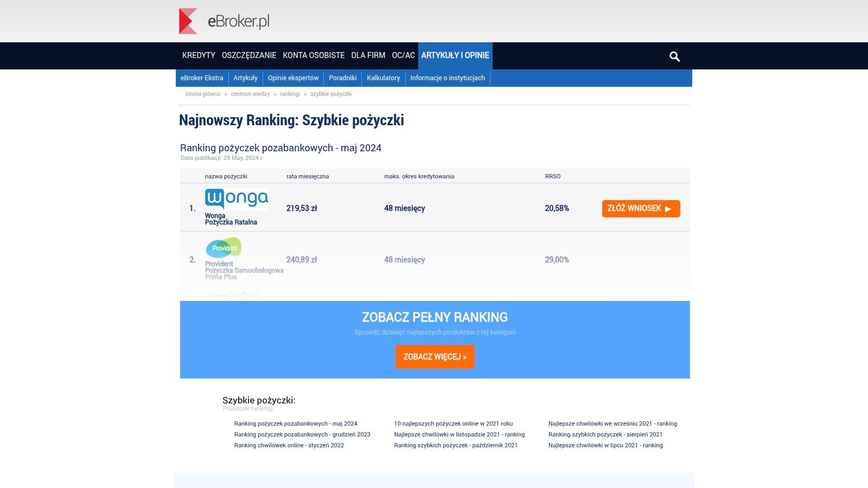Click the 'RRSO' column header
This screenshot has width=868, height=488.
click(x=553, y=176)
